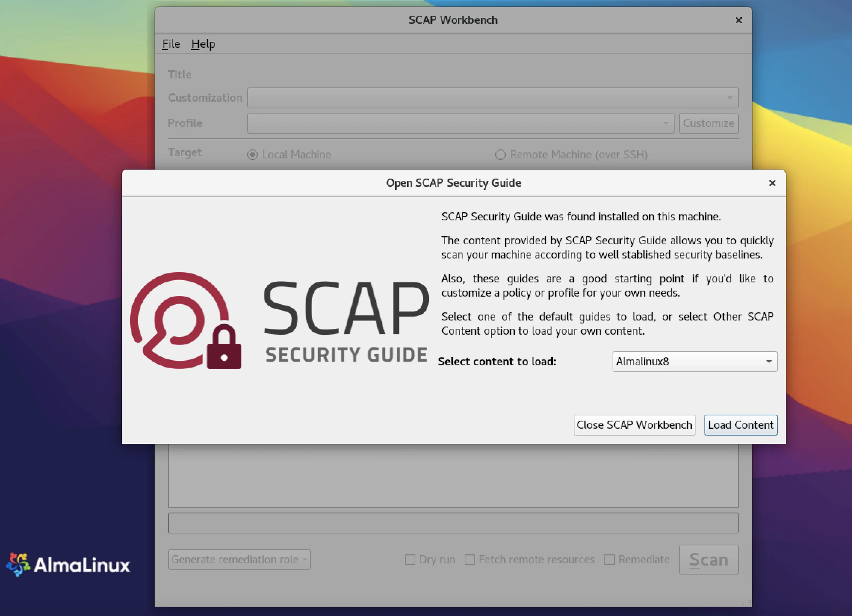This screenshot has width=852, height=616.
Task: Close the SCAP Workbench main window
Action: (738, 20)
